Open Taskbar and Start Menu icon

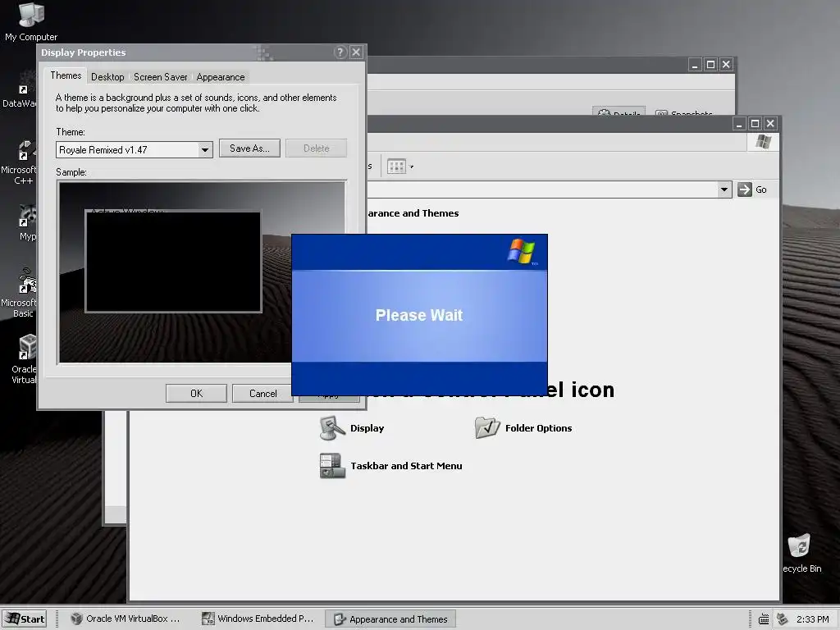[332, 466]
